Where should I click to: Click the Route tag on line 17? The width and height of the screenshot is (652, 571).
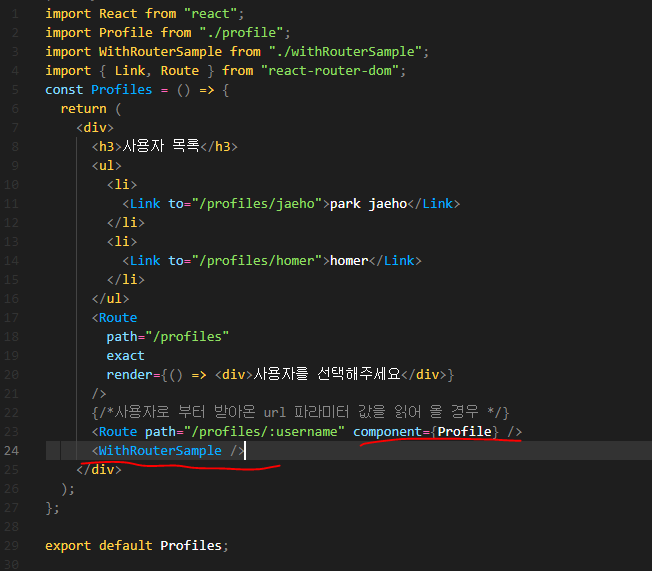pyautogui.click(x=114, y=318)
